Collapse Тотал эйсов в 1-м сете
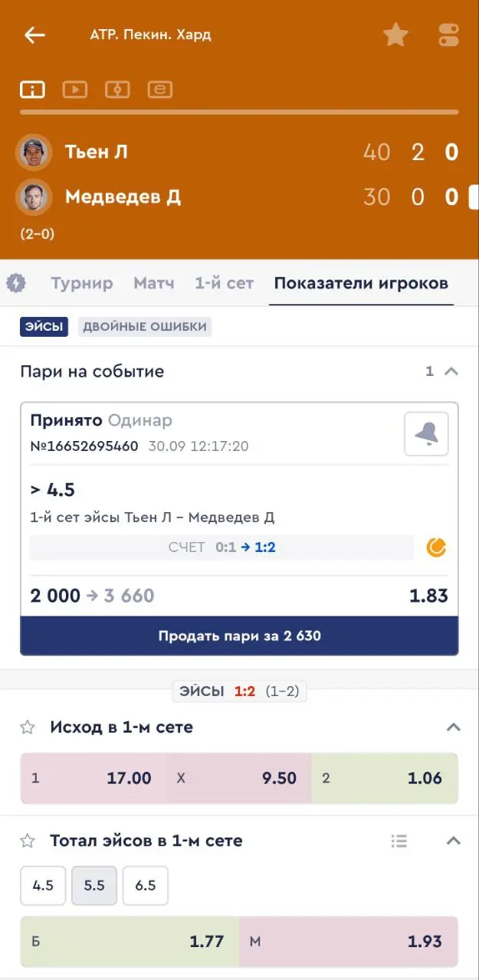 [453, 841]
